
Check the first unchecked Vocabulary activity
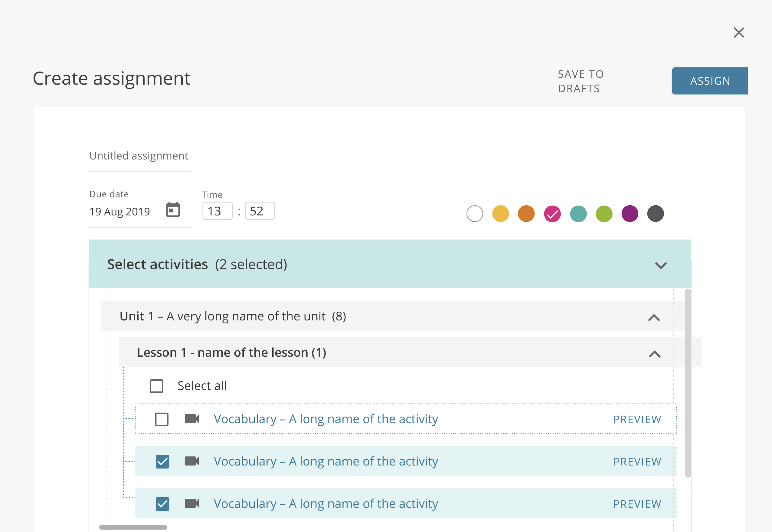[x=162, y=419]
